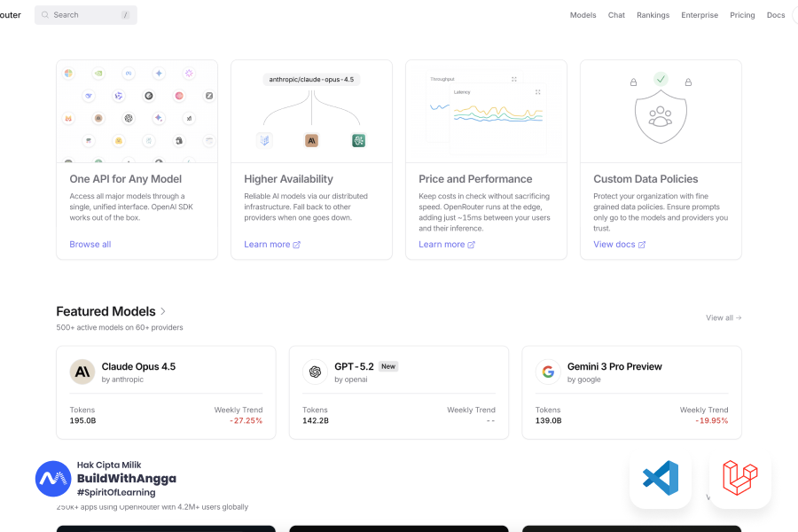This screenshot has height=532, width=798.
Task: Expand Featured Models via its chevron arrow
Action: pos(163,311)
